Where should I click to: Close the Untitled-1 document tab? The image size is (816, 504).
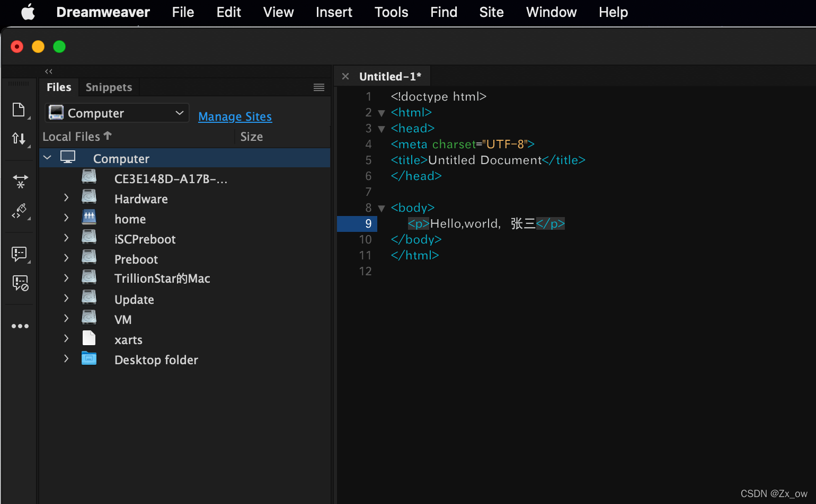click(x=345, y=76)
